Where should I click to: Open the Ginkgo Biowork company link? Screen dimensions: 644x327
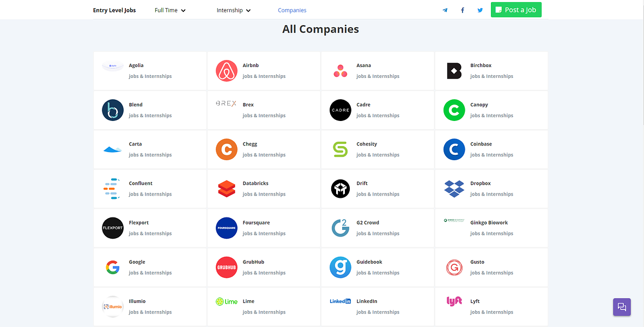click(x=489, y=223)
